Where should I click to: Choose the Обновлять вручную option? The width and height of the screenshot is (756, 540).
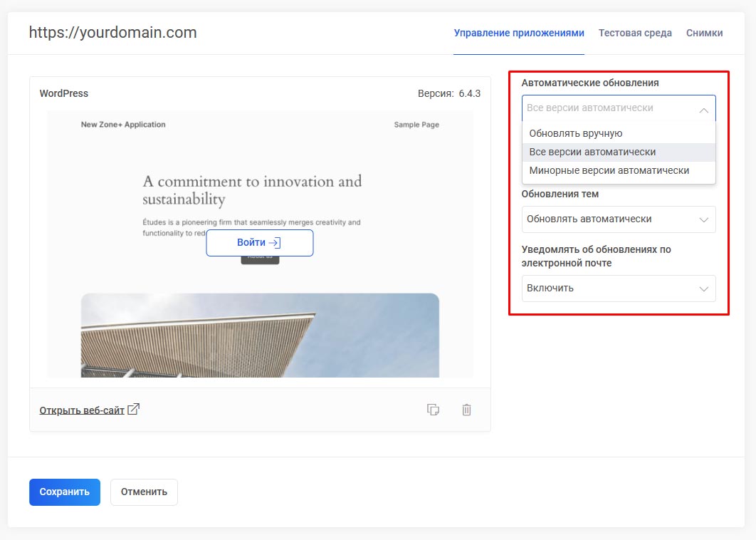pos(576,133)
